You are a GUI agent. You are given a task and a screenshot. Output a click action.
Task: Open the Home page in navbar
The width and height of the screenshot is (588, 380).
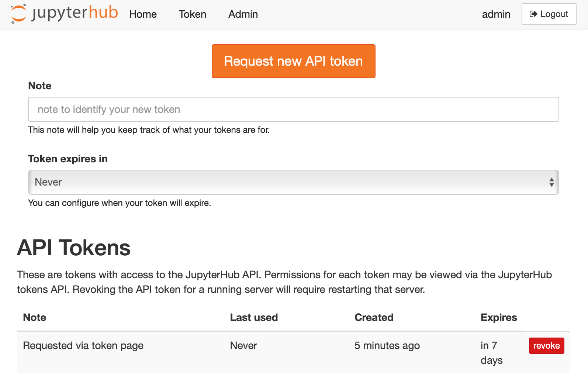(143, 14)
